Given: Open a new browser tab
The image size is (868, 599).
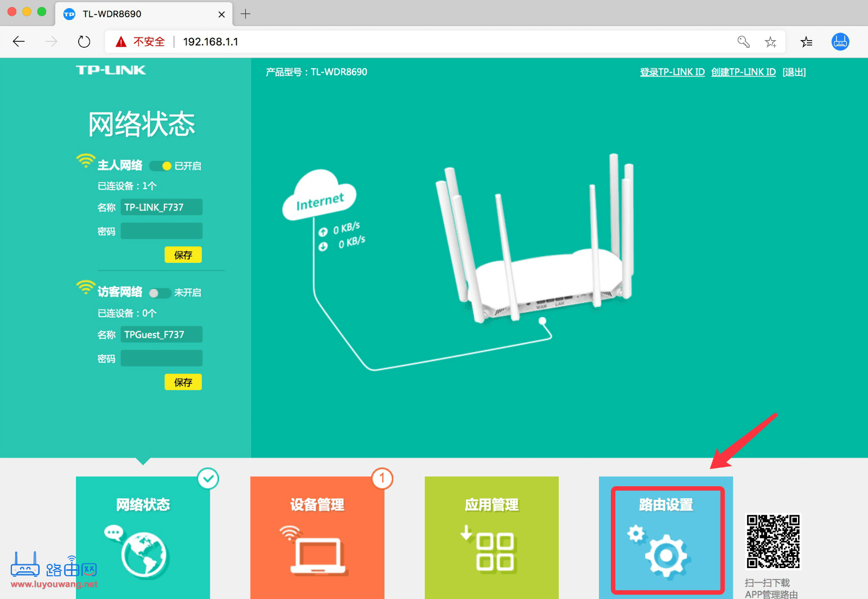Looking at the screenshot, I should (246, 14).
